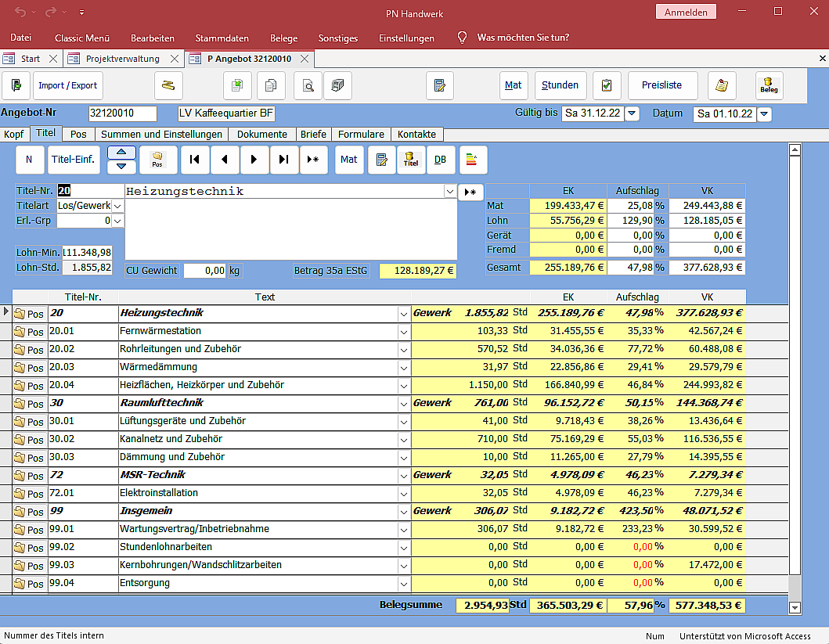Image resolution: width=829 pixels, height=644 pixels.
Task: Expand text dropdown for Fernwärmestation row
Action: [x=404, y=331]
